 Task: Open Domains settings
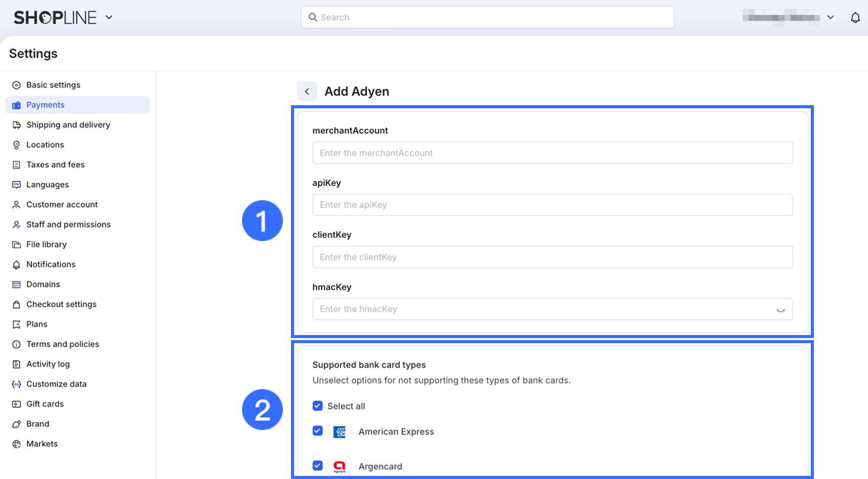click(x=78, y=284)
